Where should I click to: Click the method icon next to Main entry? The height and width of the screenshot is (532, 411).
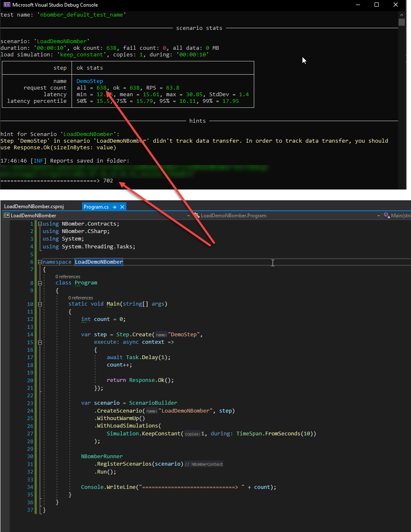[x=387, y=215]
